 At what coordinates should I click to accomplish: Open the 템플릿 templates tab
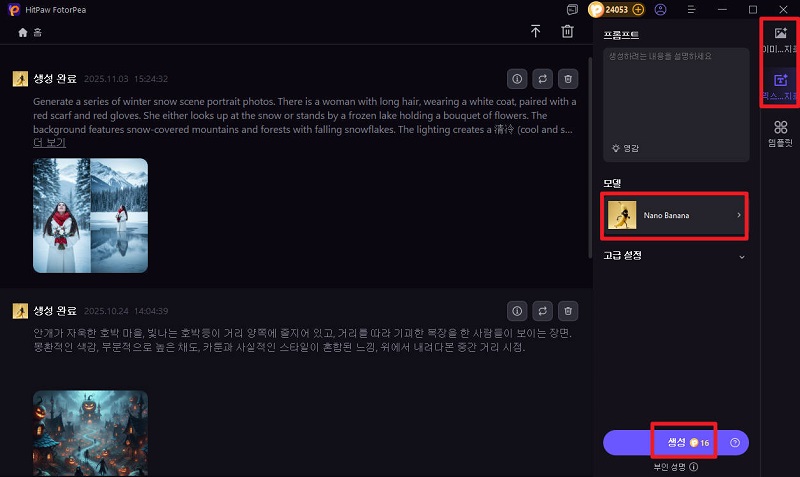780,134
